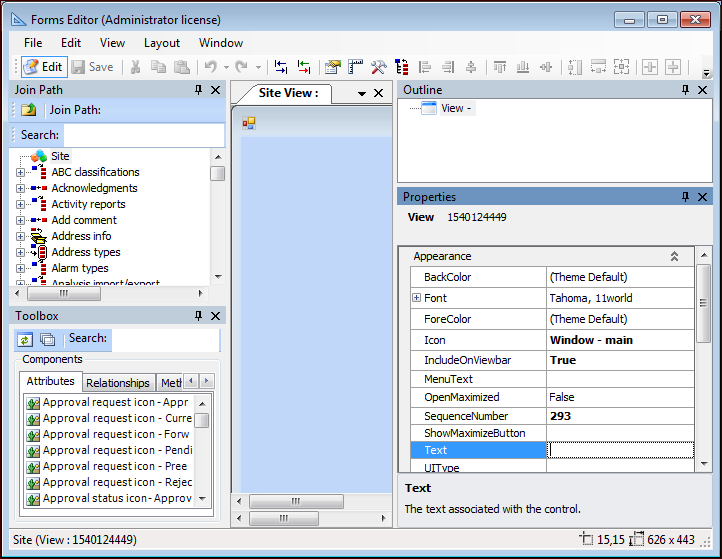The height and width of the screenshot is (559, 722).
Task: Select the Activity reports tree item
Action: pos(88,204)
